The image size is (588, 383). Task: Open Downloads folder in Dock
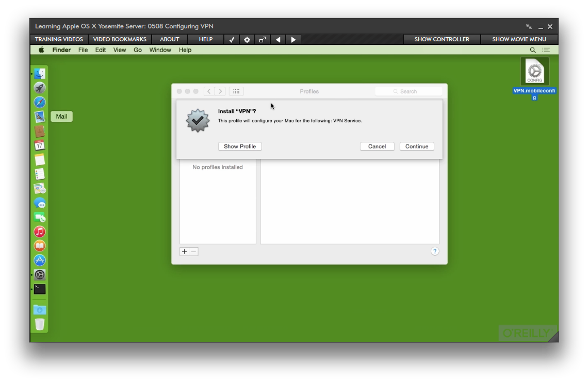click(x=40, y=310)
